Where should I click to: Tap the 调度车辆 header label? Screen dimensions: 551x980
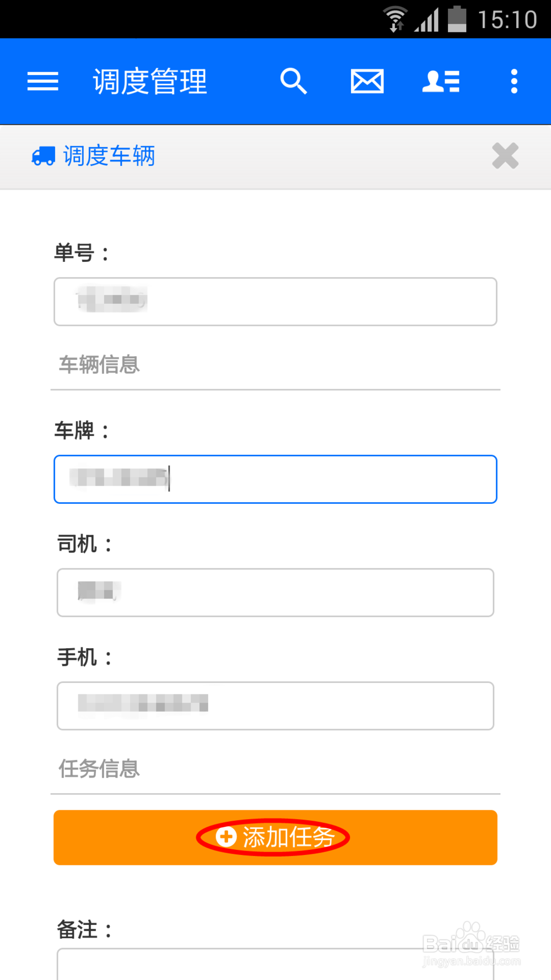pyautogui.click(x=109, y=156)
